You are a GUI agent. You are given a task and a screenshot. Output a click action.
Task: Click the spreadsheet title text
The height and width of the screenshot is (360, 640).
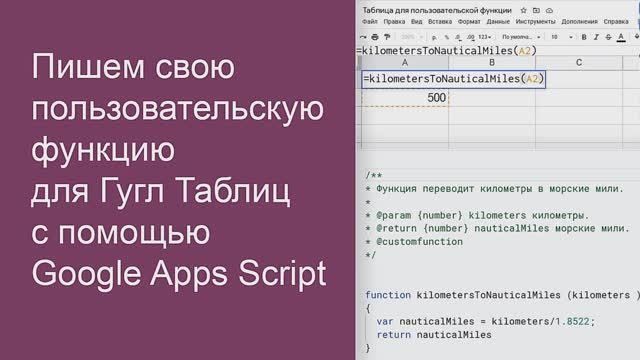(437, 10)
